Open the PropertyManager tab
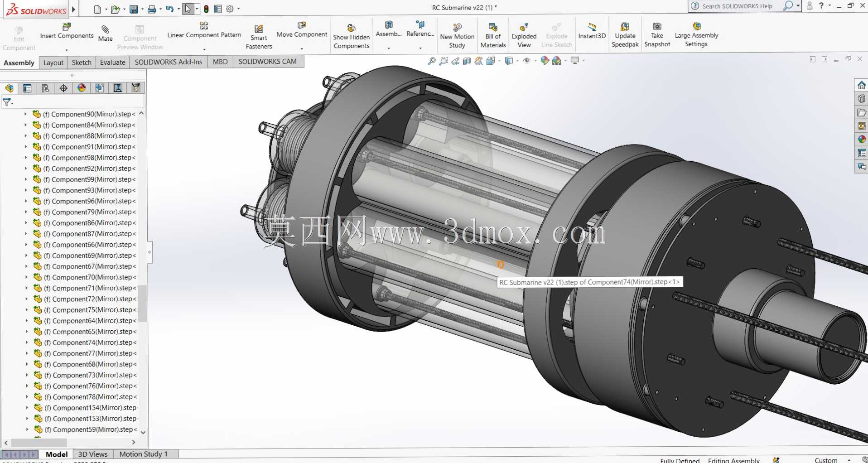The height and width of the screenshot is (463, 868). (x=27, y=88)
